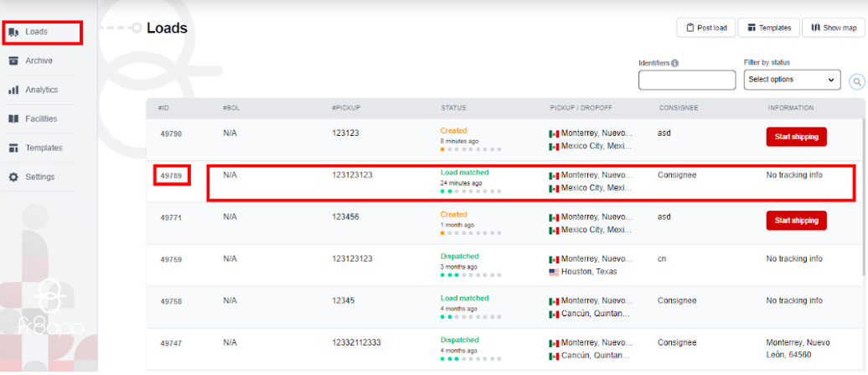Click the Show map button
Viewport: 868px width, 375px height.
coord(833,28)
